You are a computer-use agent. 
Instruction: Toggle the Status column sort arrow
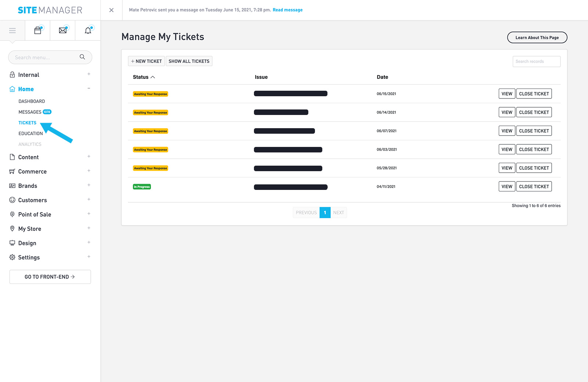click(153, 77)
